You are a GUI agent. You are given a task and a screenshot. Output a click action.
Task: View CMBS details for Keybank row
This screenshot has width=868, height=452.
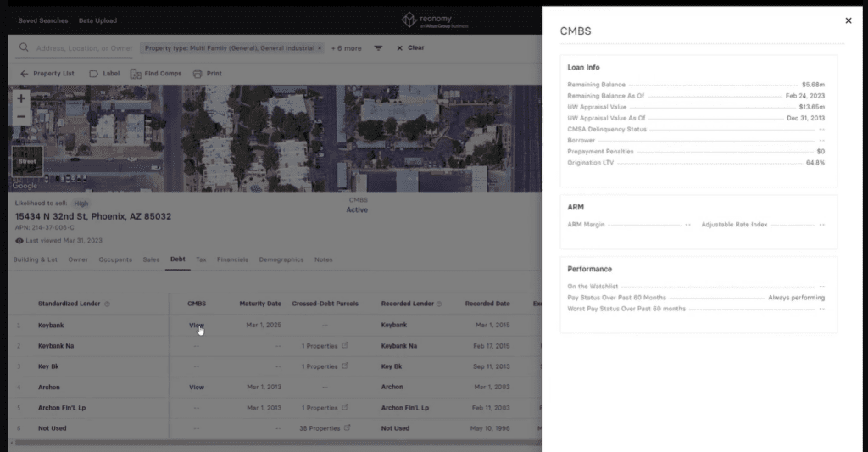197,325
